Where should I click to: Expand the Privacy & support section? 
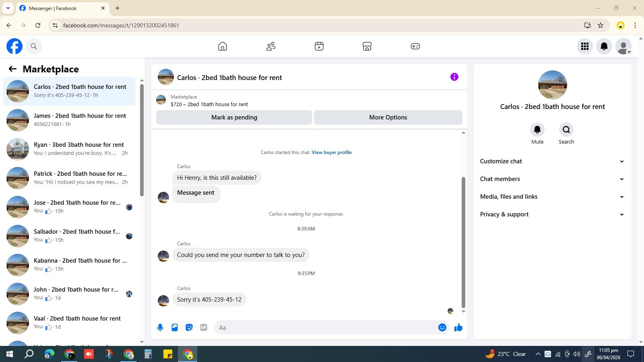552,214
